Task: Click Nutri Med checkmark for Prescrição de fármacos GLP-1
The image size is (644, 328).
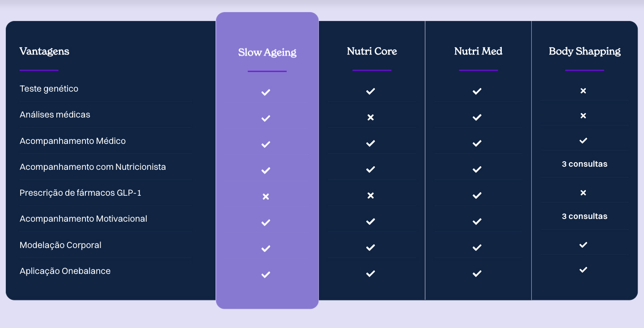Action: pos(477,196)
